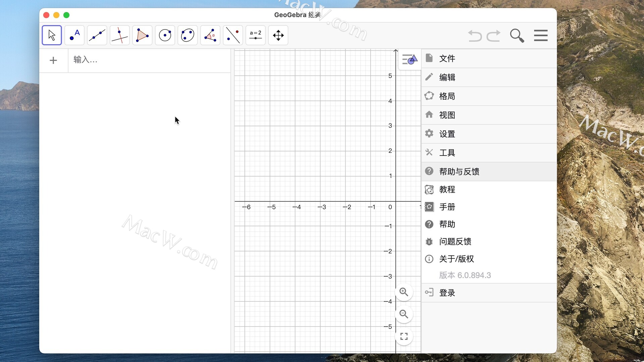This screenshot has height=362, width=644.
Task: Expand the 文件 menu section
Action: 489,58
